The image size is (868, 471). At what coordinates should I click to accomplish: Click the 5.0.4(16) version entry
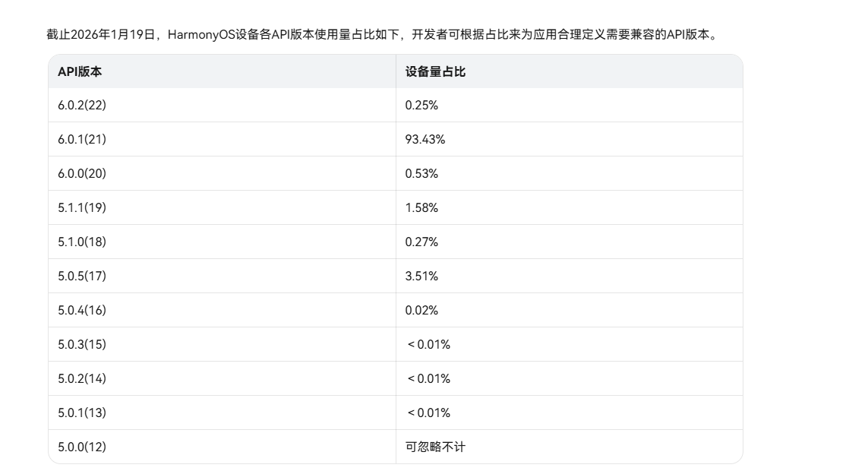(82, 311)
